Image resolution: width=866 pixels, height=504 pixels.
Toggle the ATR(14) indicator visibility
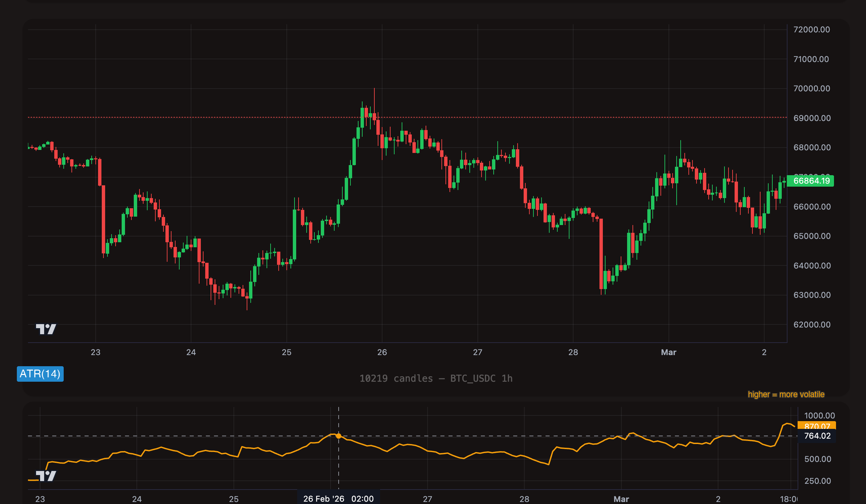(40, 374)
